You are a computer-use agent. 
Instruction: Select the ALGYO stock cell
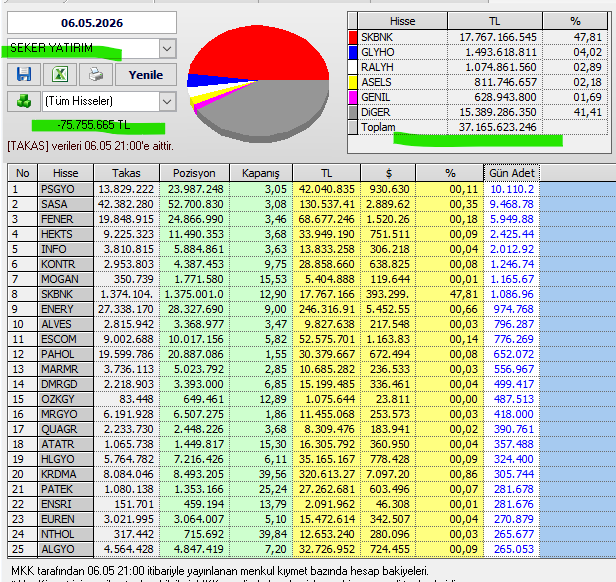click(66, 549)
